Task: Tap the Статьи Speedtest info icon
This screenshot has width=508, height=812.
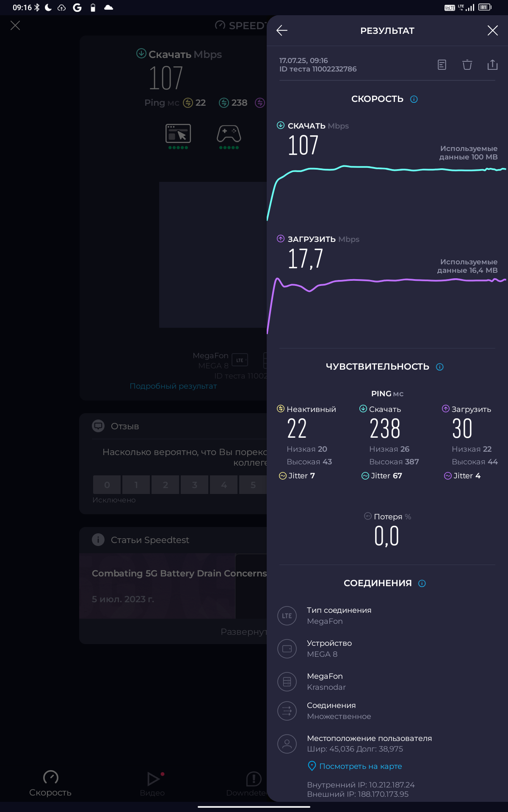Action: 98,540
